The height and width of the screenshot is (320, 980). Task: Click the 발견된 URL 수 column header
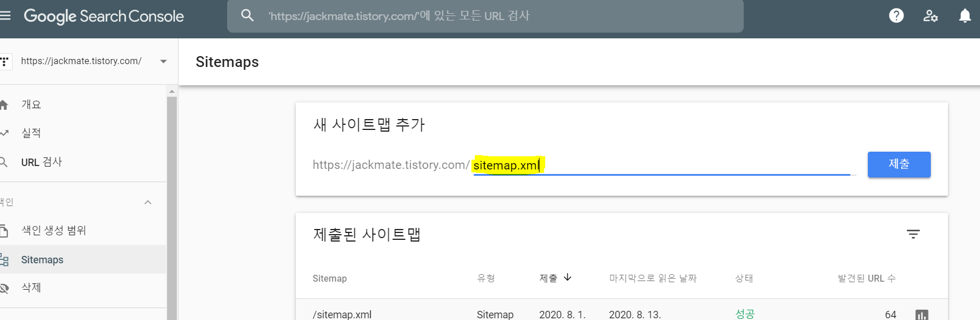click(867, 278)
